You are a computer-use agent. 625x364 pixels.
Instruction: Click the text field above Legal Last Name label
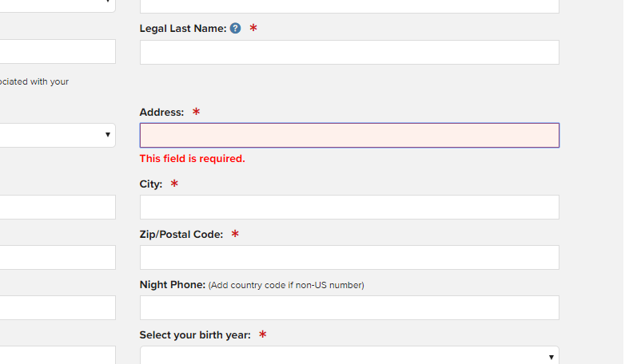pos(349,6)
